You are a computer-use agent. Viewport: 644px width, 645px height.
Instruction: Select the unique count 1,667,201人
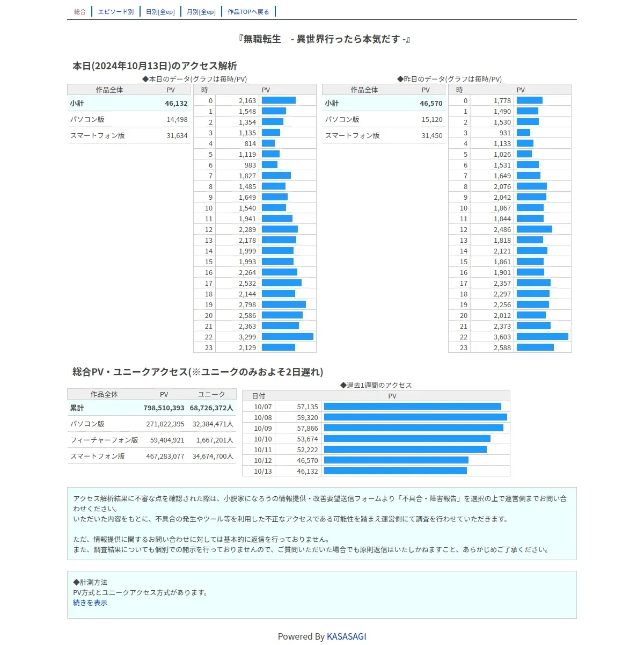(215, 440)
